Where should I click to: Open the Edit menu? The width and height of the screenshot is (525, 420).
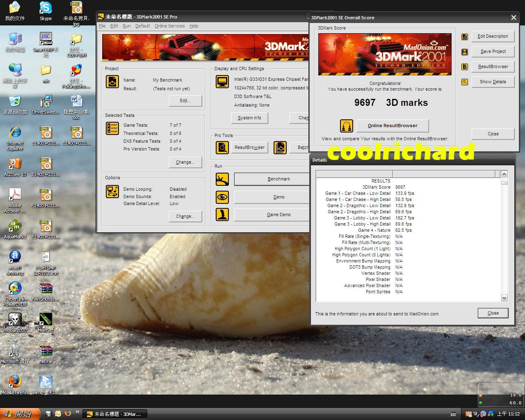point(114,26)
